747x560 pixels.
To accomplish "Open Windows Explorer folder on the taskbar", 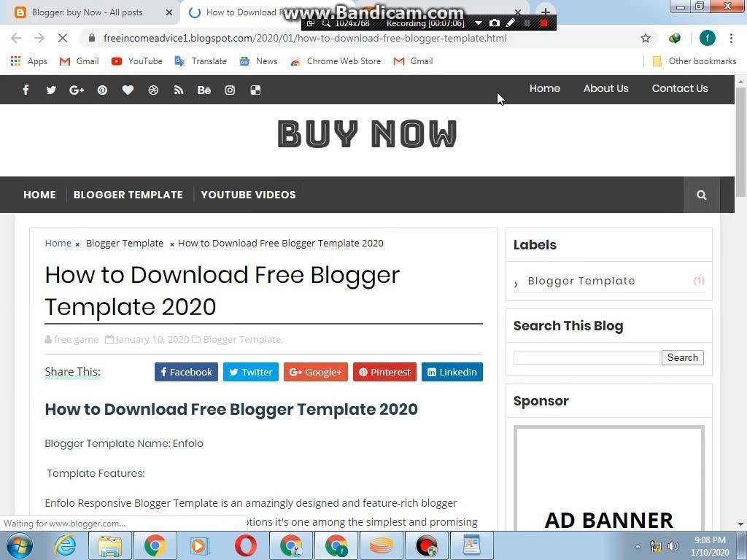I will pyautogui.click(x=110, y=545).
